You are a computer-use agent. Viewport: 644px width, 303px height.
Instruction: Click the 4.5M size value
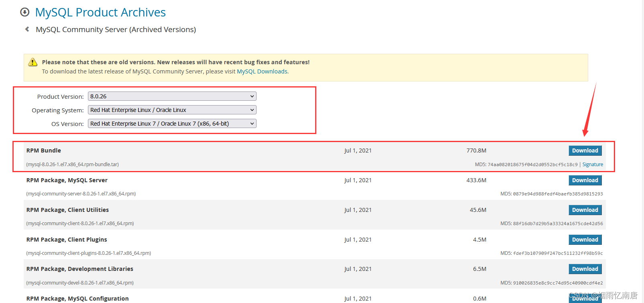pos(479,240)
